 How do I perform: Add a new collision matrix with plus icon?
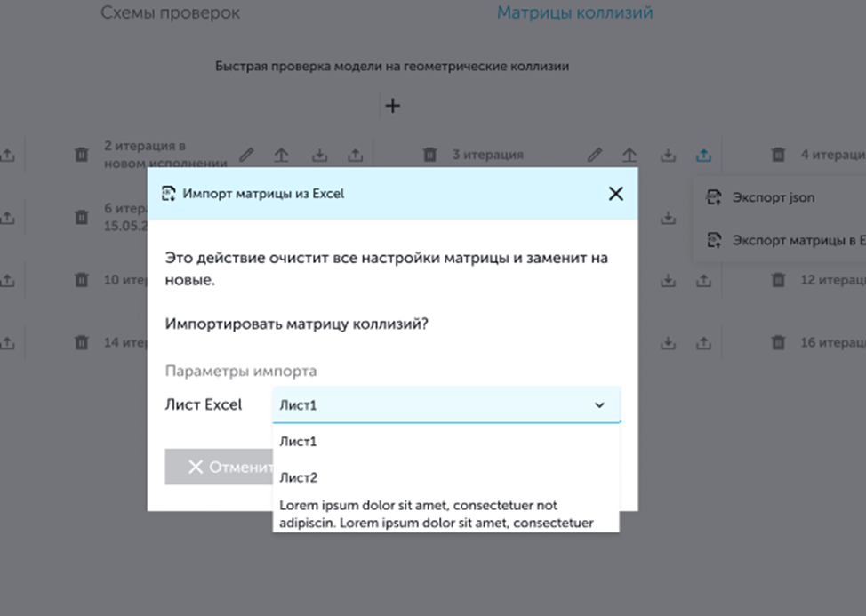click(x=392, y=106)
